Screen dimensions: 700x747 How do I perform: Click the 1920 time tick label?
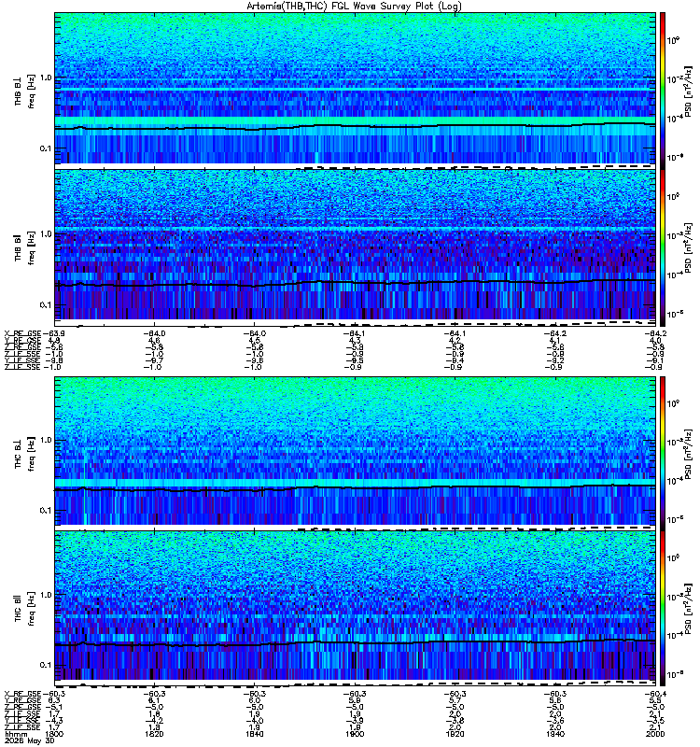point(455,734)
